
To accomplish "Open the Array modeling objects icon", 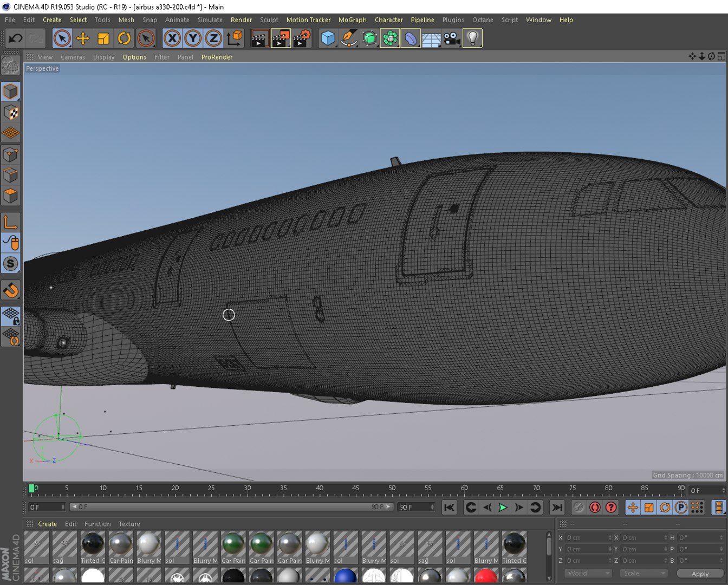I will click(390, 38).
